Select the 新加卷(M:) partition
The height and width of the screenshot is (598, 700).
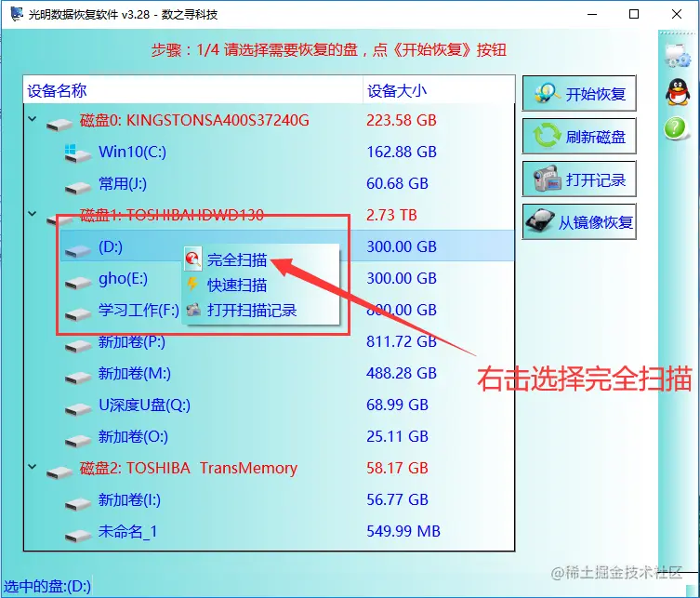[x=135, y=373]
